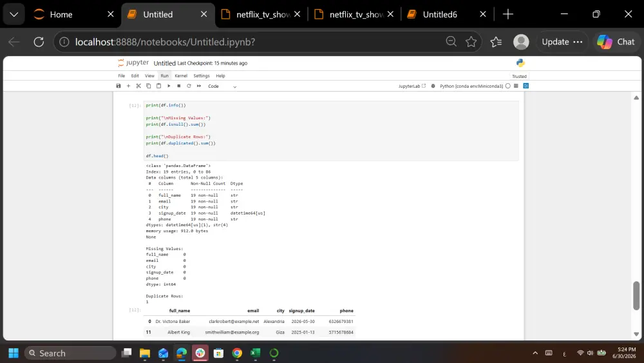Open the Help menu
Image resolution: width=644 pixels, height=363 pixels.
(220, 75)
